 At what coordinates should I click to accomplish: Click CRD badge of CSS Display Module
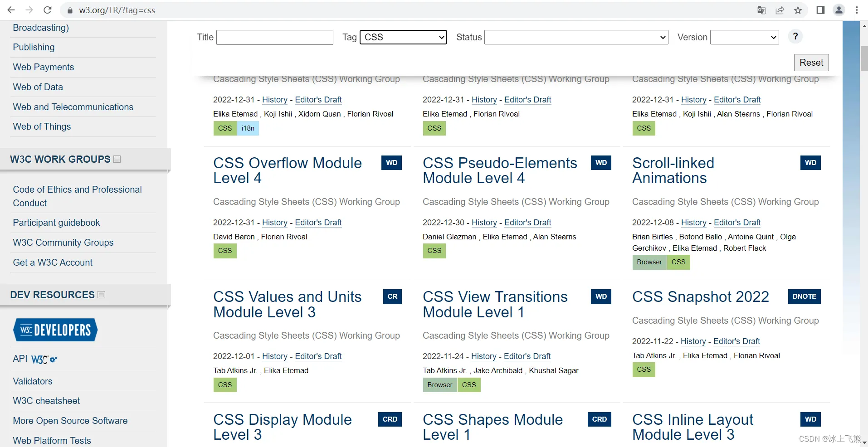tap(390, 419)
